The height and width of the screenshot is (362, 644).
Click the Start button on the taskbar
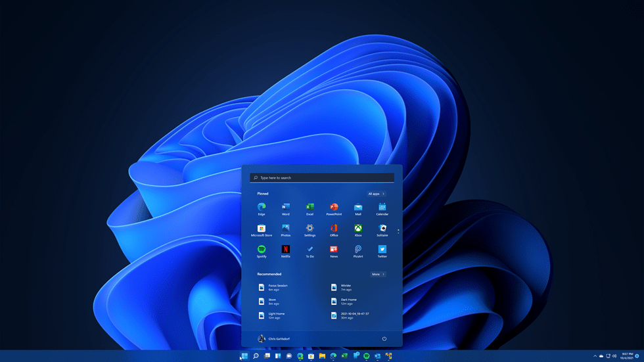coord(244,356)
